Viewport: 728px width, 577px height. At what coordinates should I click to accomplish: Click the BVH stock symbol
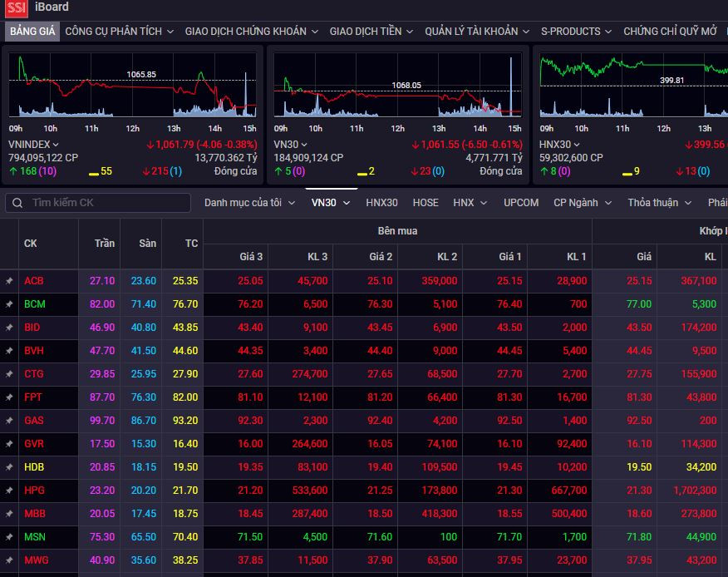click(x=34, y=351)
